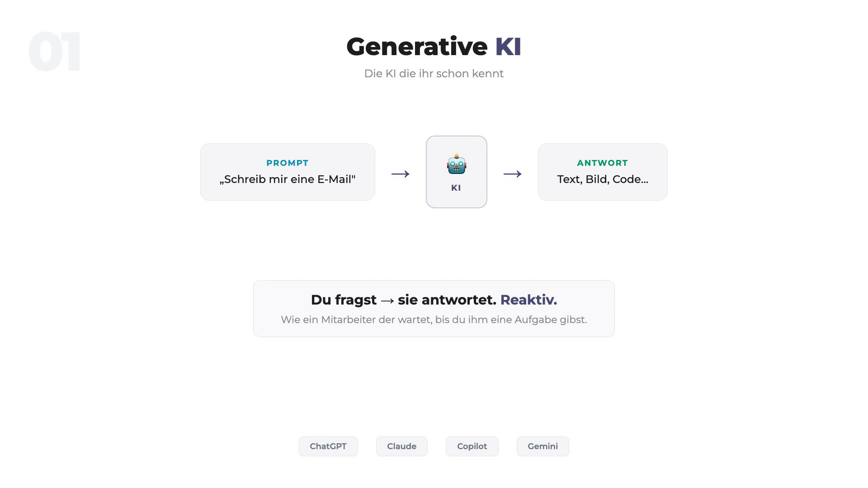
Task: Click the arrow between Prompt and KI
Action: (400, 174)
